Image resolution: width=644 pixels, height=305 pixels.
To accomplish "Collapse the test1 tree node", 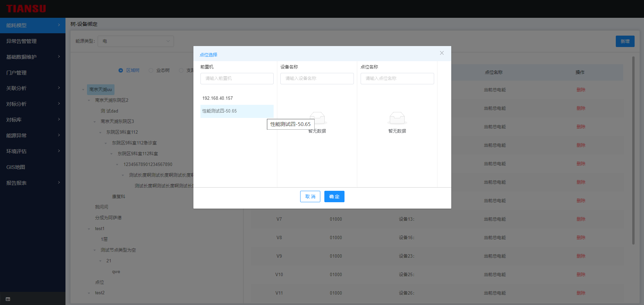I will point(89,229).
